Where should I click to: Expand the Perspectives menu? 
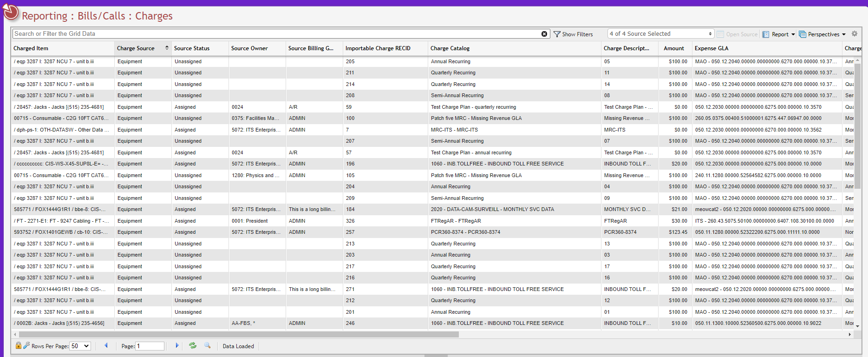pyautogui.click(x=822, y=34)
